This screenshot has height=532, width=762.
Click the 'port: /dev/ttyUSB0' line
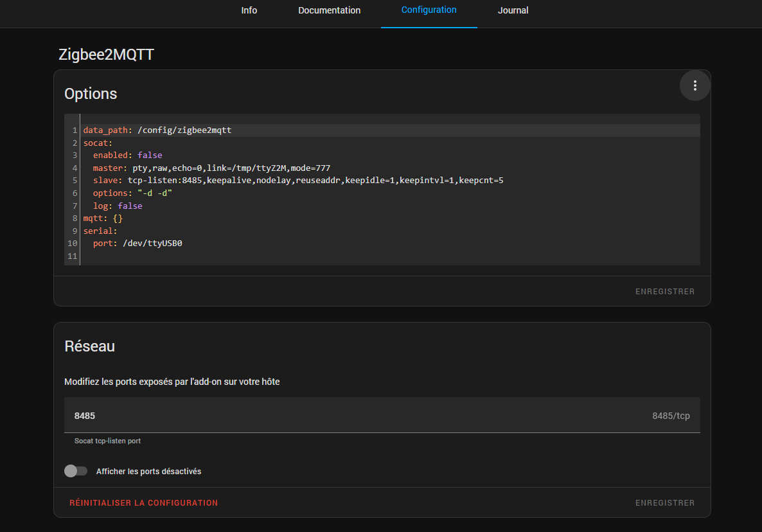(137, 243)
